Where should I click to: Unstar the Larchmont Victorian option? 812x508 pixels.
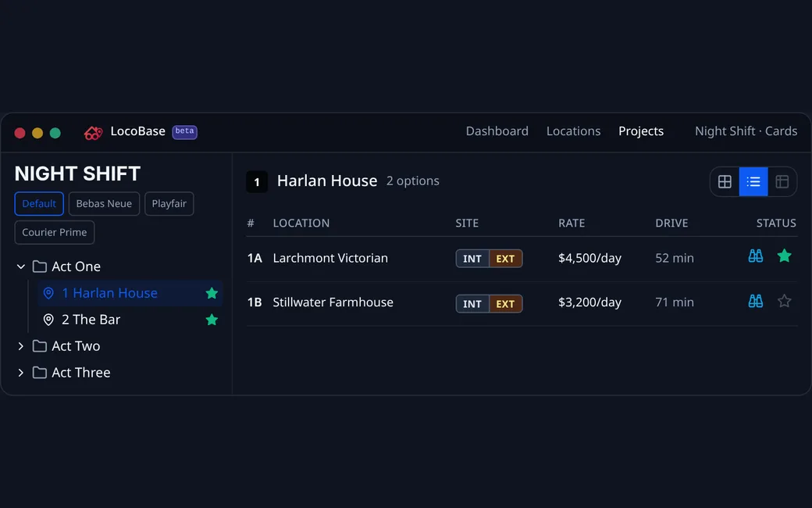784,256
